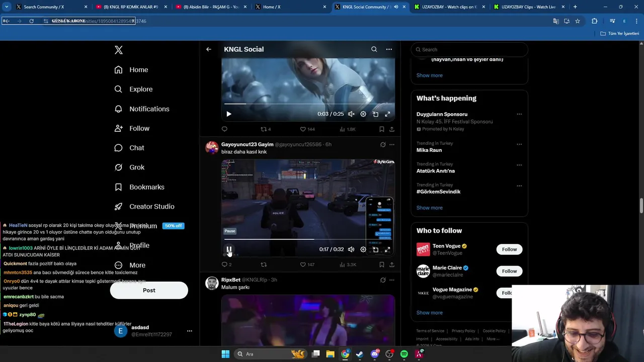Like the post with 147 likes
This screenshot has height=362, width=644.
coord(307,264)
